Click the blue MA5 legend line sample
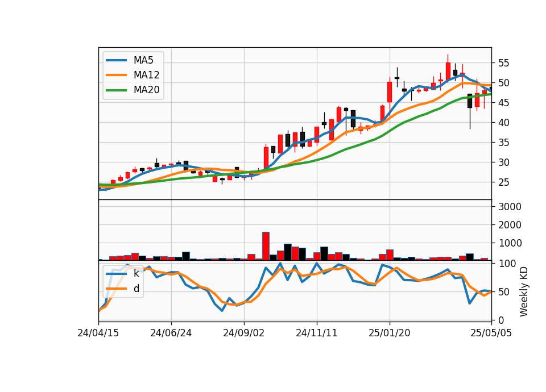 point(116,60)
